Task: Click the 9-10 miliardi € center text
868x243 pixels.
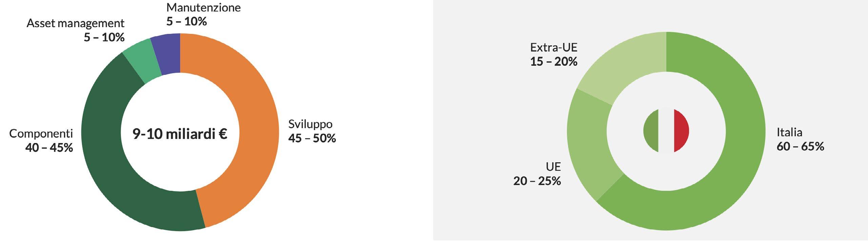Action: 180,134
